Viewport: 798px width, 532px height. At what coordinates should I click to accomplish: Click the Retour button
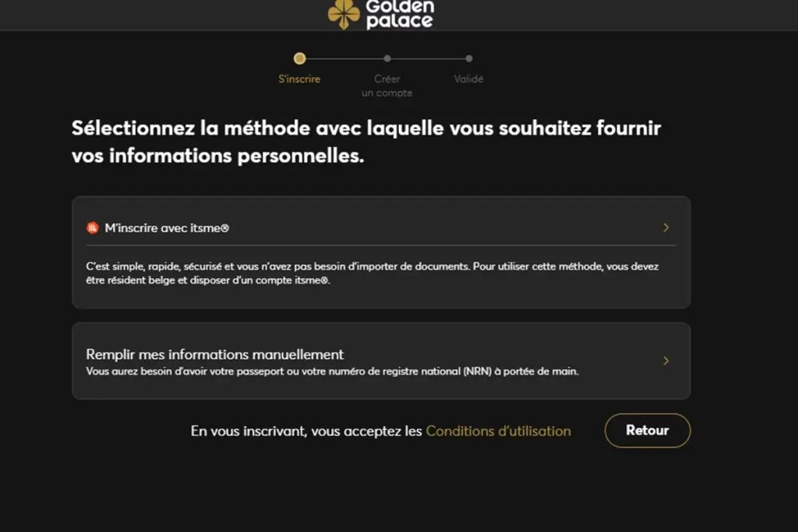tap(647, 430)
